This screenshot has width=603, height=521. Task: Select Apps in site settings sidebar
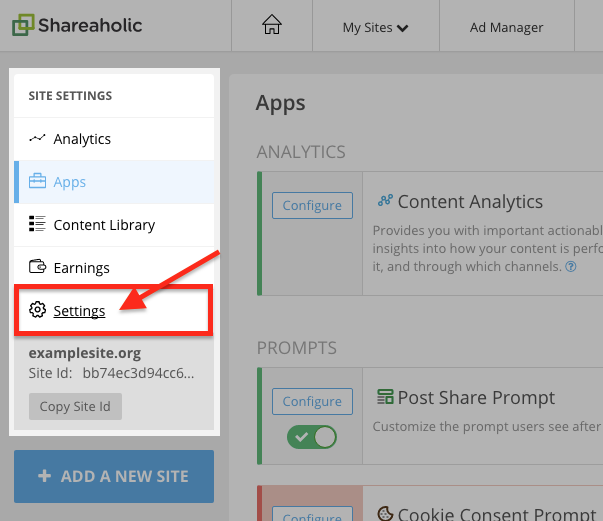click(x=114, y=182)
